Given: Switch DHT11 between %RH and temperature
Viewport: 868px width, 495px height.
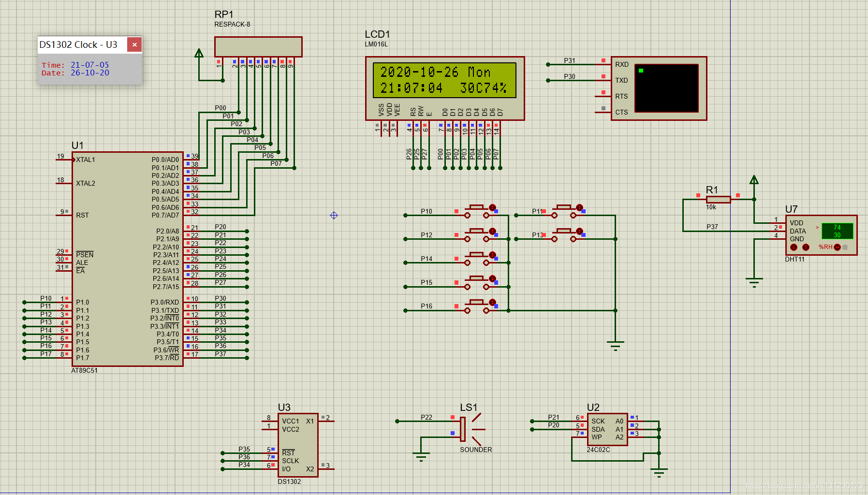Looking at the screenshot, I should 837,247.
